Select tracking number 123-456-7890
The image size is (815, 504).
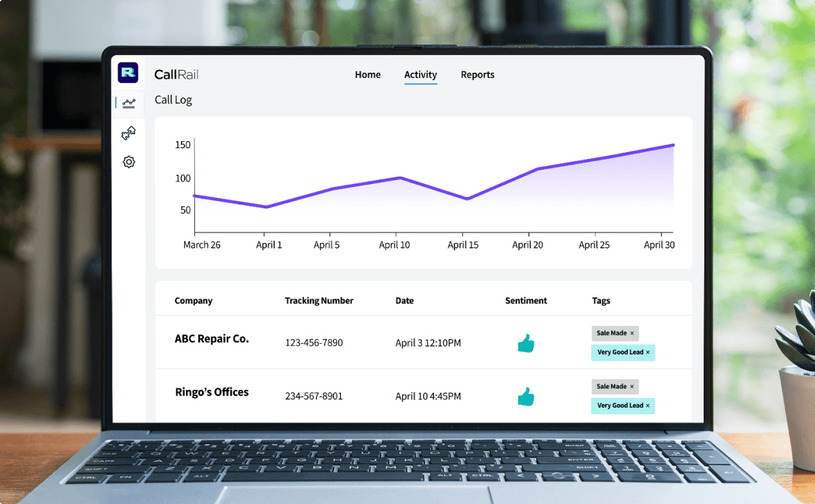(314, 343)
